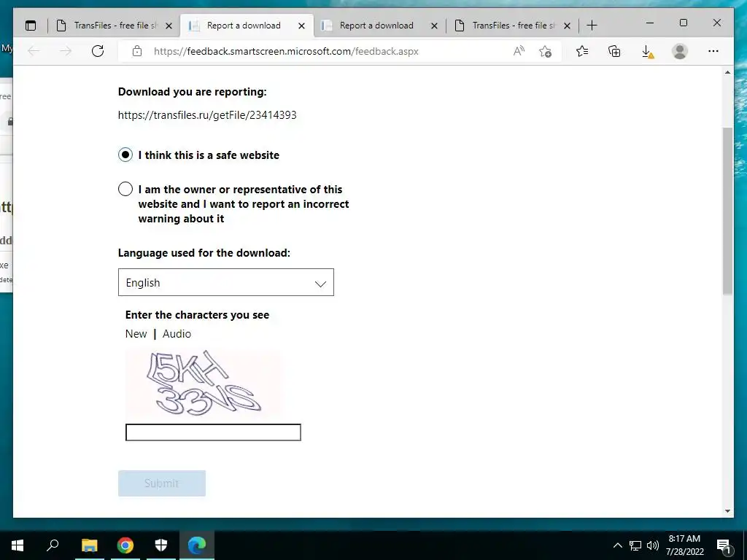Switch to second Report a download tab
Screen dimensions: 747x560
(376, 26)
